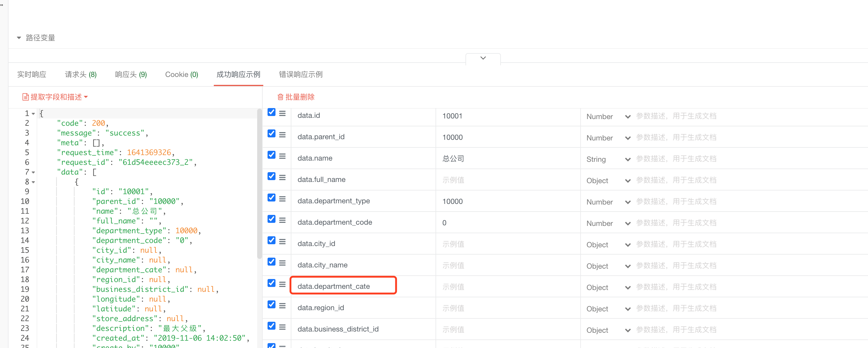The height and width of the screenshot is (348, 868).
Task: Click line 6 request_id in JSON editor
Action: click(x=127, y=163)
